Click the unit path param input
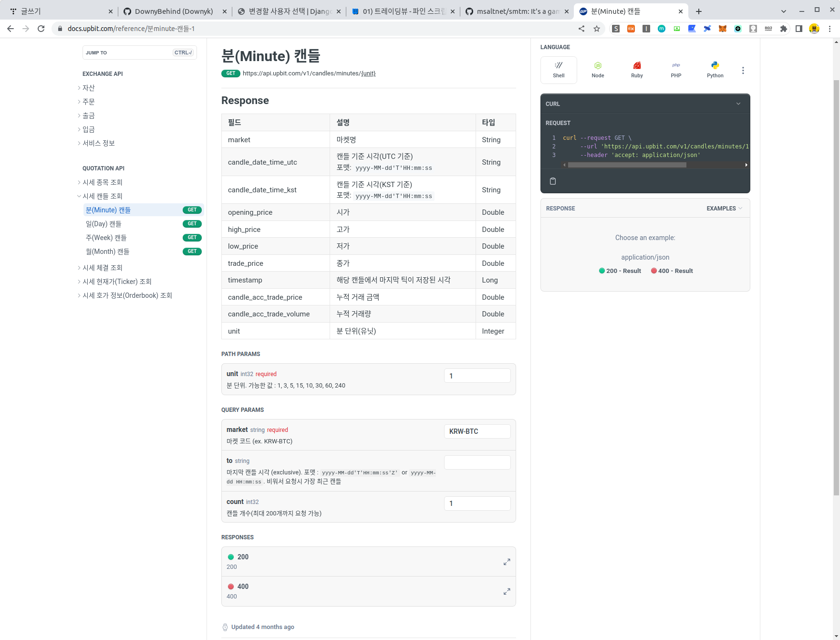 [477, 376]
